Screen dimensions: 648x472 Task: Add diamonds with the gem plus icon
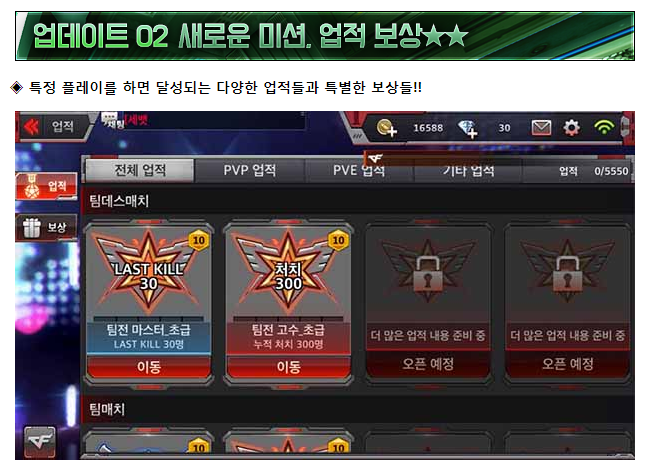point(468,129)
